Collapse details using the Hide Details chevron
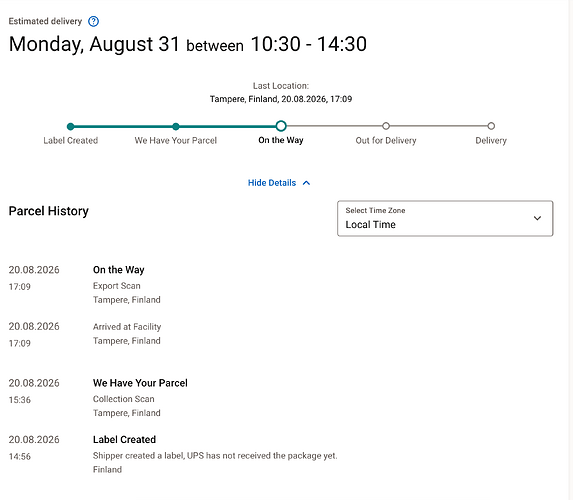This screenshot has height=500, width=573. [306, 183]
